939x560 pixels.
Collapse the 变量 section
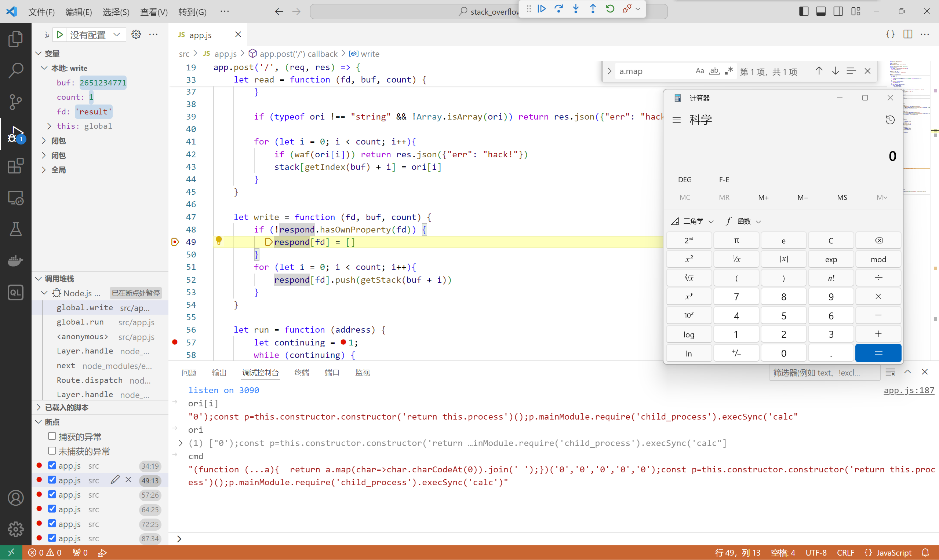(x=39, y=54)
